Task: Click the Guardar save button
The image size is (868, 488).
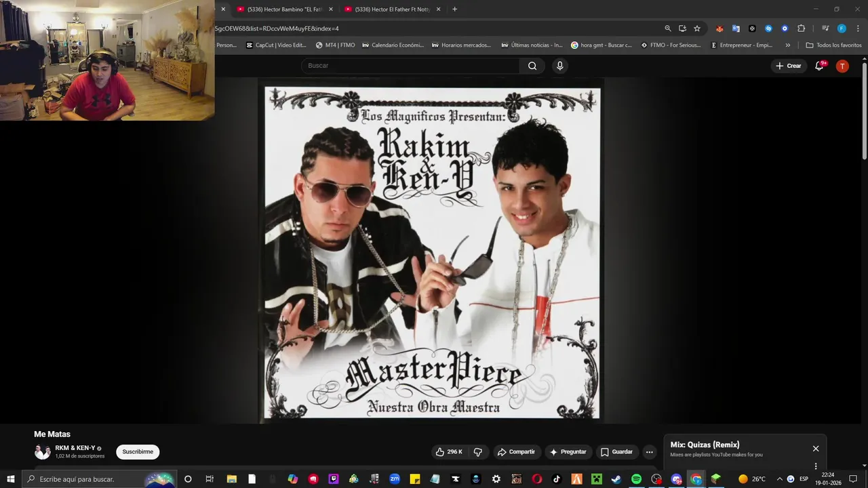Action: point(616,452)
